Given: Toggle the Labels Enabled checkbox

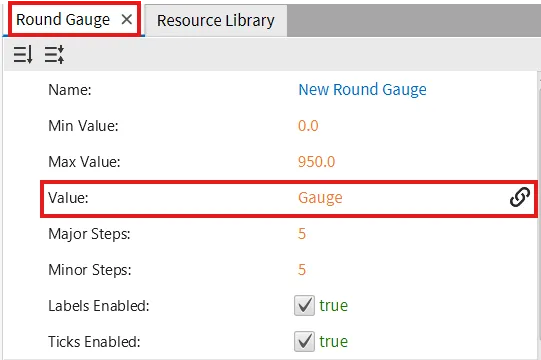Looking at the screenshot, I should point(304,305).
